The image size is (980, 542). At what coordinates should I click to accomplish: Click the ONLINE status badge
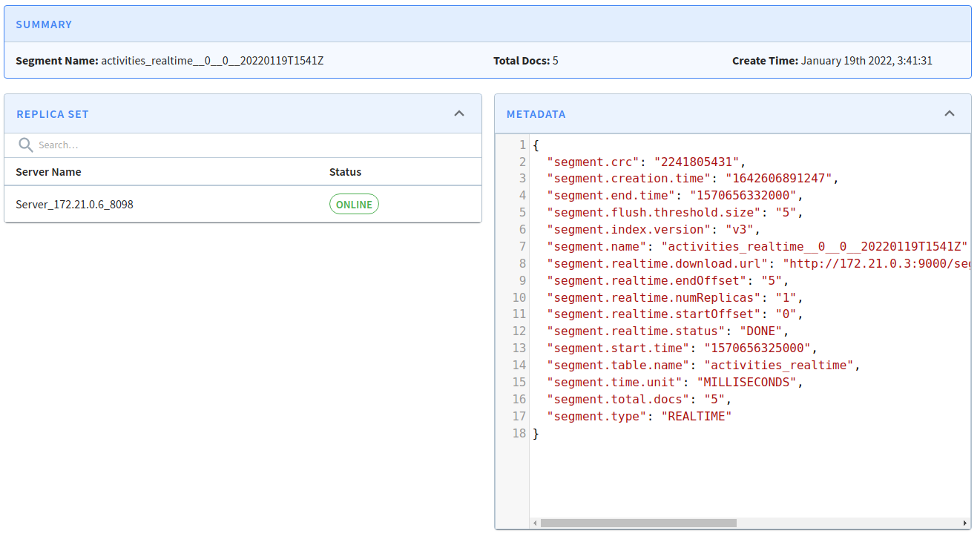(x=354, y=203)
